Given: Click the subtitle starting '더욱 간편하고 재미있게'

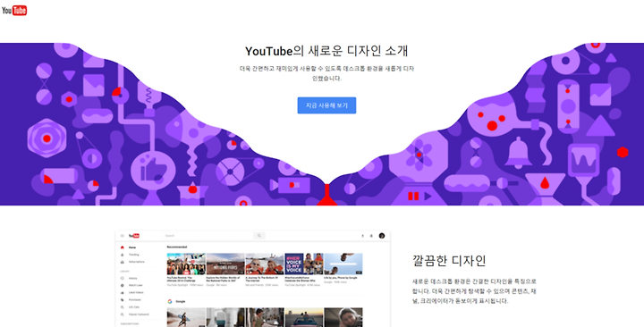Looking at the screenshot, I should (326, 73).
